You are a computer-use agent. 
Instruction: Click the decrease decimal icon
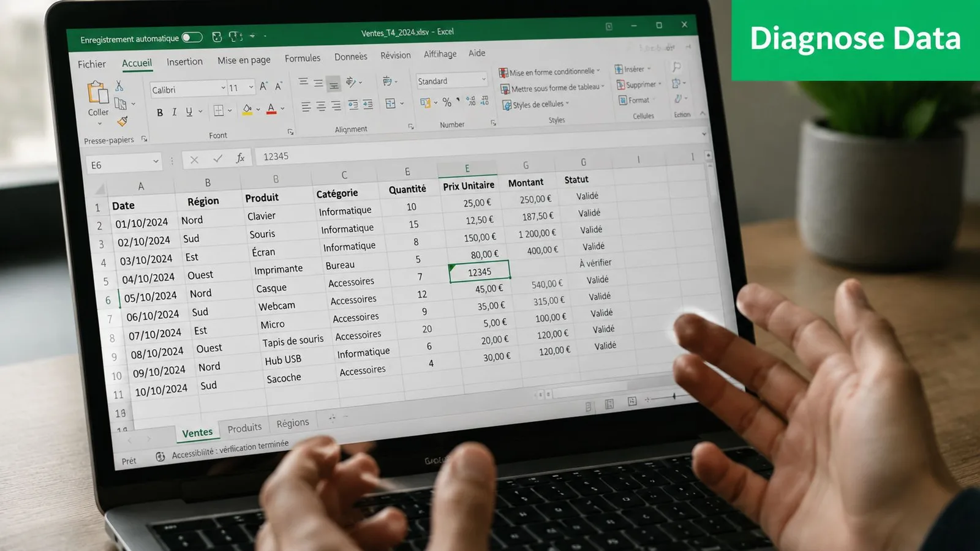484,100
